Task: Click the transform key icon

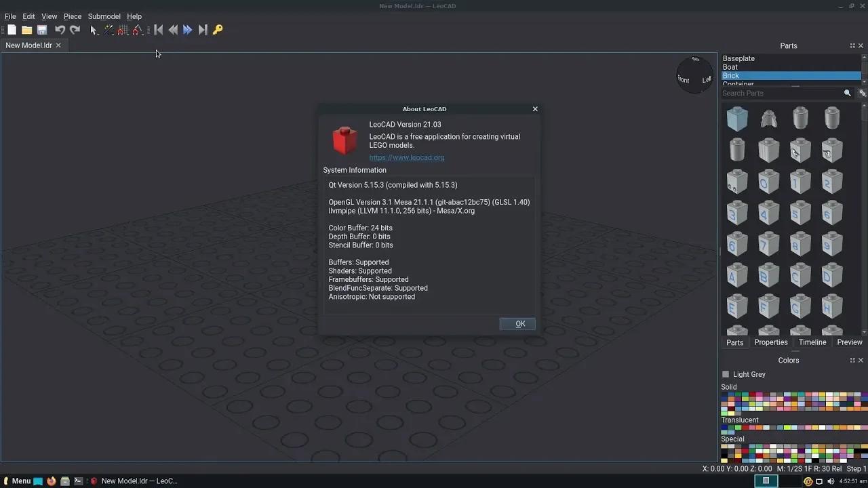Action: (217, 29)
